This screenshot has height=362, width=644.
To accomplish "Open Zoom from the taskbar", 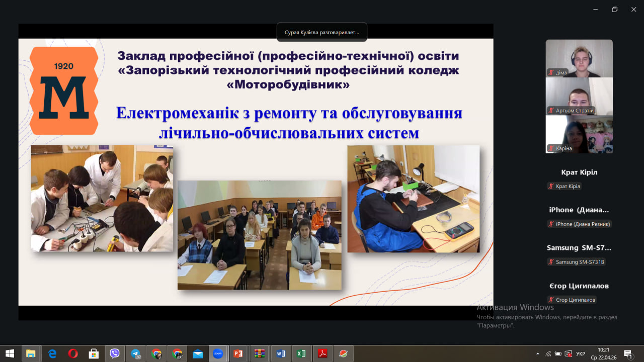I will (218, 353).
